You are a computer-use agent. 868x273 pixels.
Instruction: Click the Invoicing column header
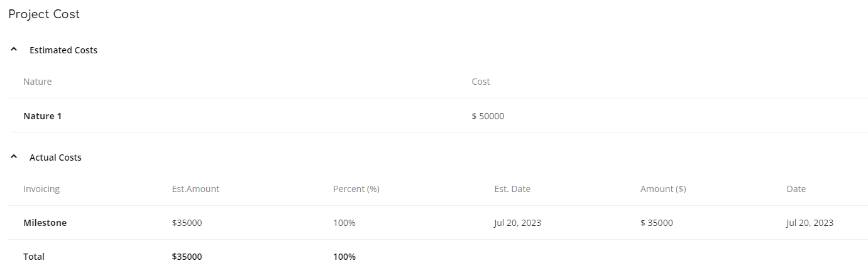[41, 189]
